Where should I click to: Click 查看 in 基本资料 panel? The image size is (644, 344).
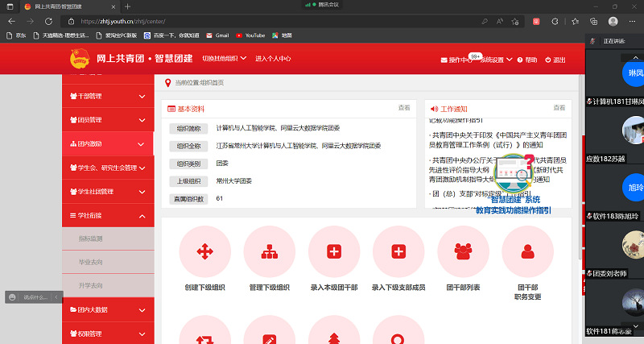(404, 108)
